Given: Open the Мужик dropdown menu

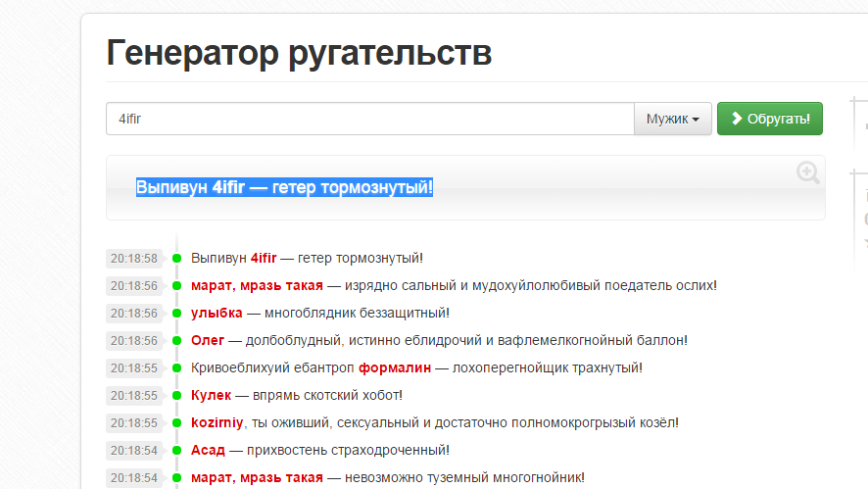Looking at the screenshot, I should point(672,119).
